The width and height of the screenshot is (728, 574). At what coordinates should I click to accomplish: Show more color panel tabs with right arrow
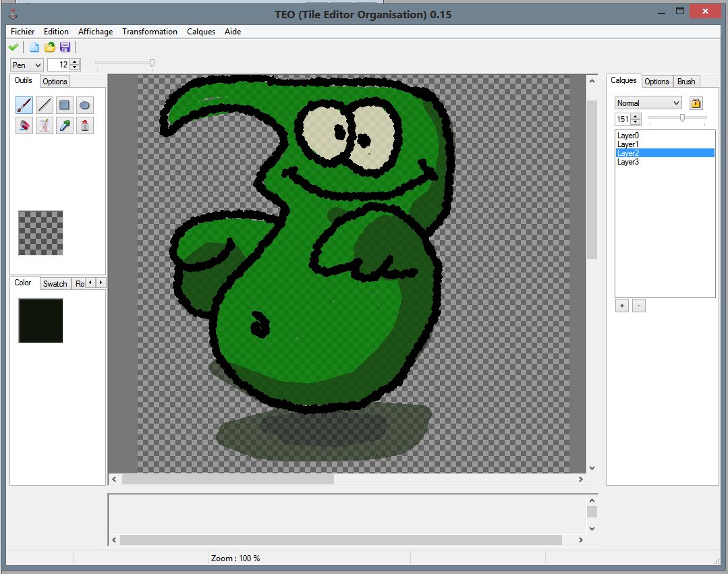coord(101,282)
